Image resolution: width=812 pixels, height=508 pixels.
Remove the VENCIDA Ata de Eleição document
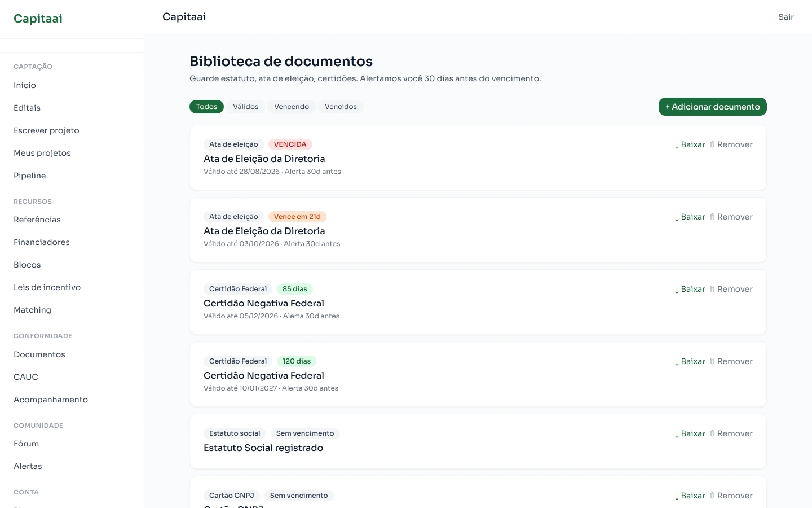pyautogui.click(x=731, y=144)
